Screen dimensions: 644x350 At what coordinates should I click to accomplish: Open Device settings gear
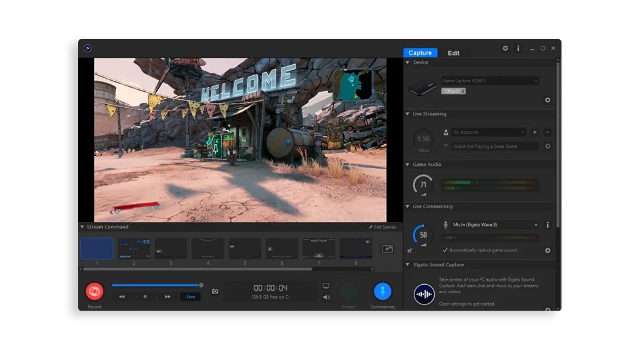click(x=547, y=100)
